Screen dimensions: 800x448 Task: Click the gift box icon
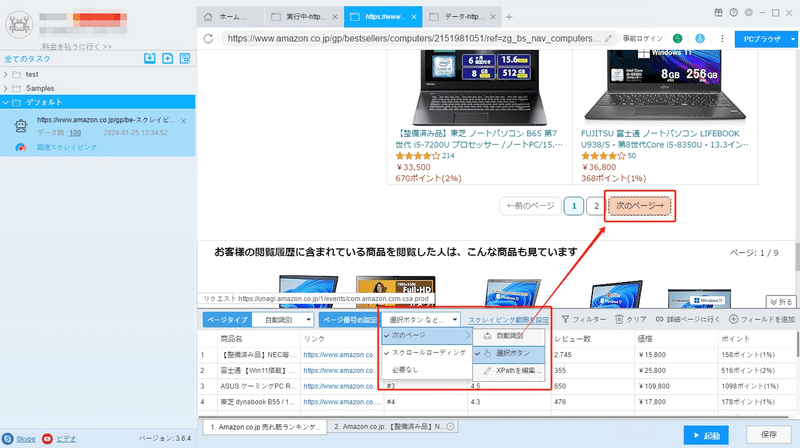tap(718, 13)
